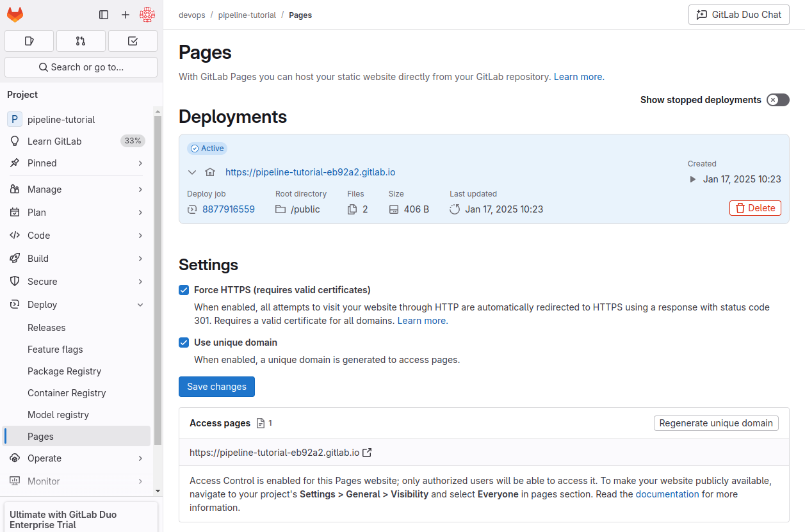The height and width of the screenshot is (532, 805).
Task: Go to devops breadcrumb
Action: [192, 15]
